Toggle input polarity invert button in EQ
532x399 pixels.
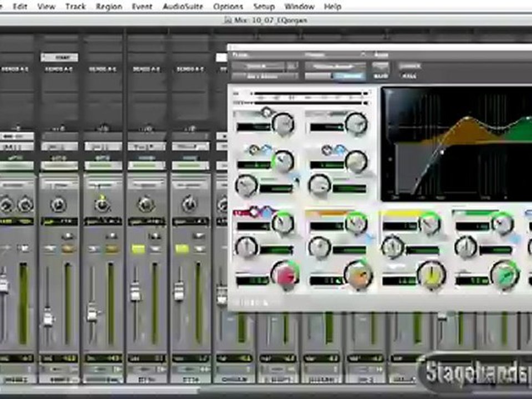click(x=265, y=111)
